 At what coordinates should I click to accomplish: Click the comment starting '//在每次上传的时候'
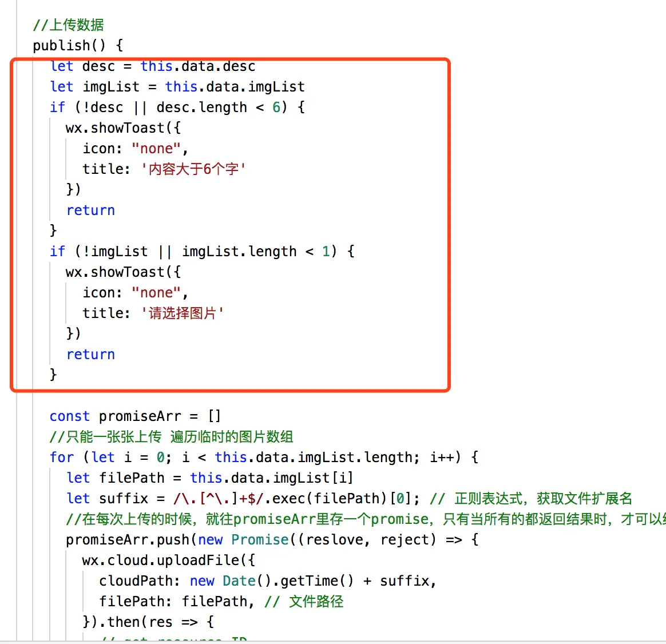[x=366, y=519]
